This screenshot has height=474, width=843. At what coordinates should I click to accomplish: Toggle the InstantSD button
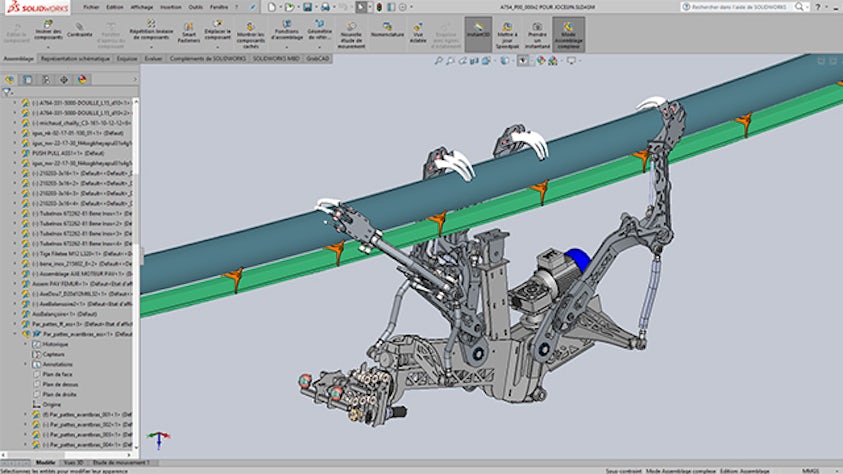pos(478,34)
